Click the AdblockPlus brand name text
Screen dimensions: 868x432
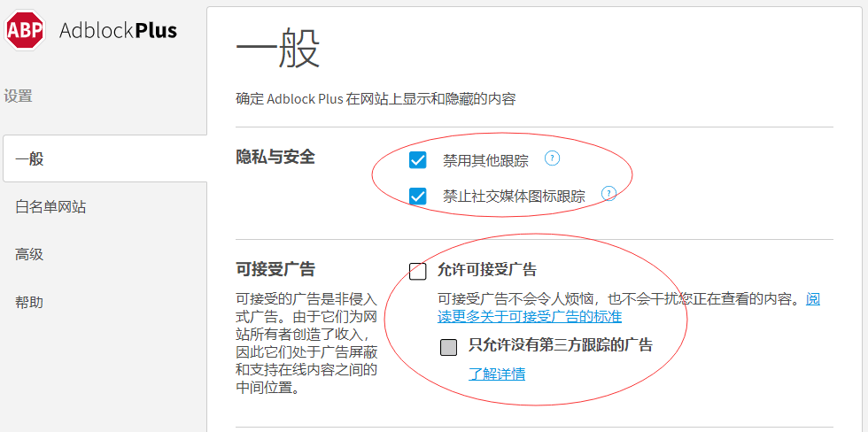coord(118,30)
